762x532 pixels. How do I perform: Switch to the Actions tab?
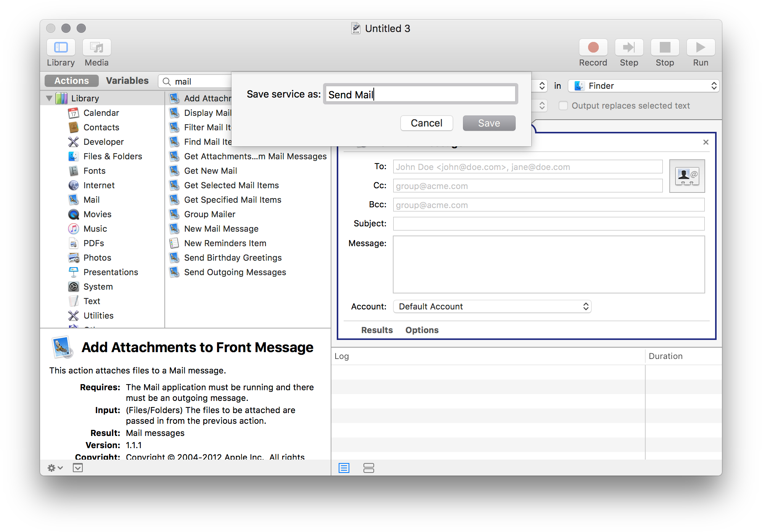pos(71,81)
